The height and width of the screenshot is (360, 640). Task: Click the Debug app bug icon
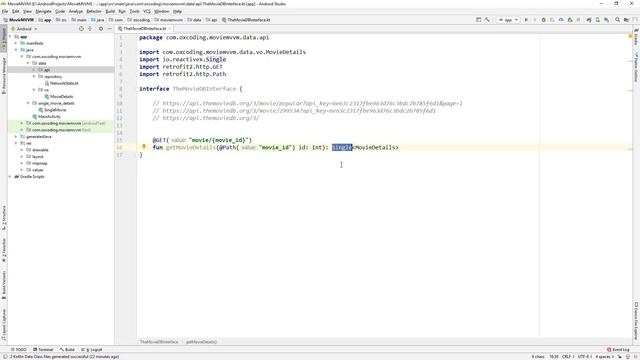pyautogui.click(x=543, y=20)
